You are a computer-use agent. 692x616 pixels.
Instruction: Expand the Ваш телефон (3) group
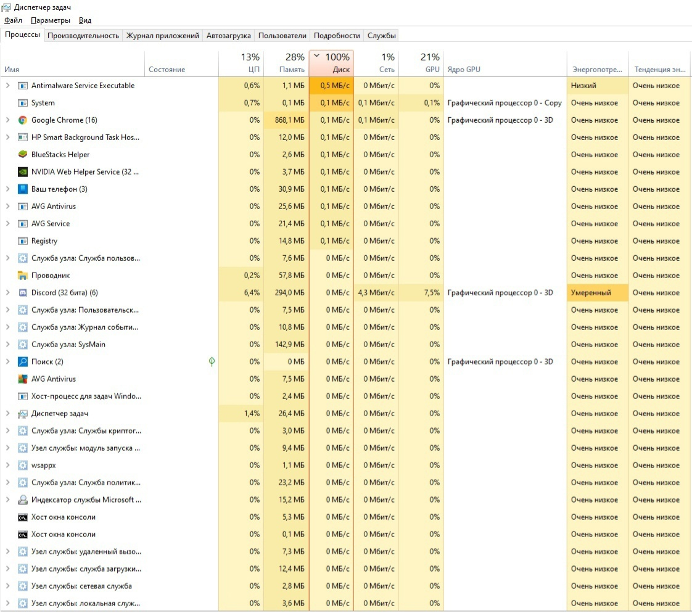(7, 189)
